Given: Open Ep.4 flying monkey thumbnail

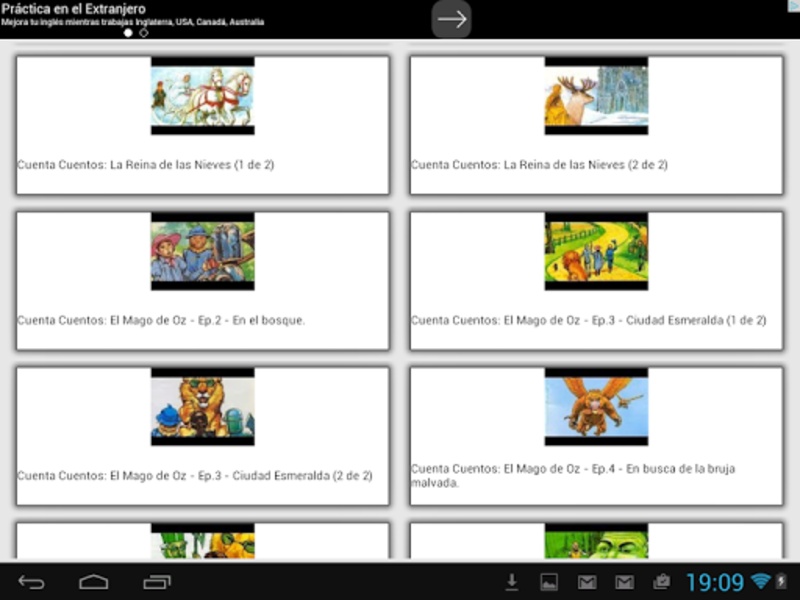Looking at the screenshot, I should pos(596,407).
